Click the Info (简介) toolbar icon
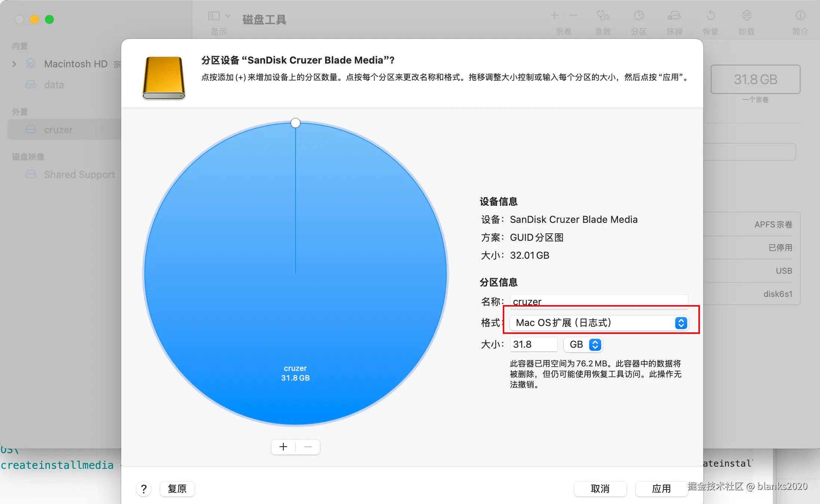 pos(800,16)
